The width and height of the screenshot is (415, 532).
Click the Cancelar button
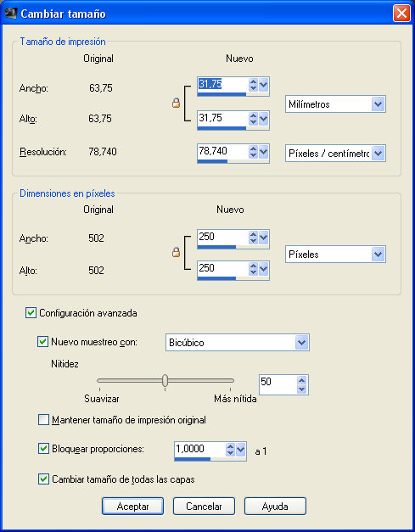204,507
